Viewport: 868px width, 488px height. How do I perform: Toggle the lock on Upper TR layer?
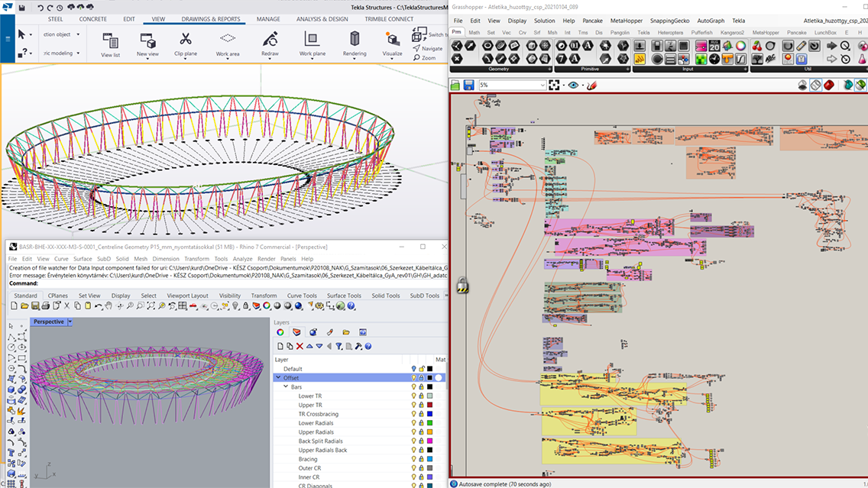[x=421, y=405]
